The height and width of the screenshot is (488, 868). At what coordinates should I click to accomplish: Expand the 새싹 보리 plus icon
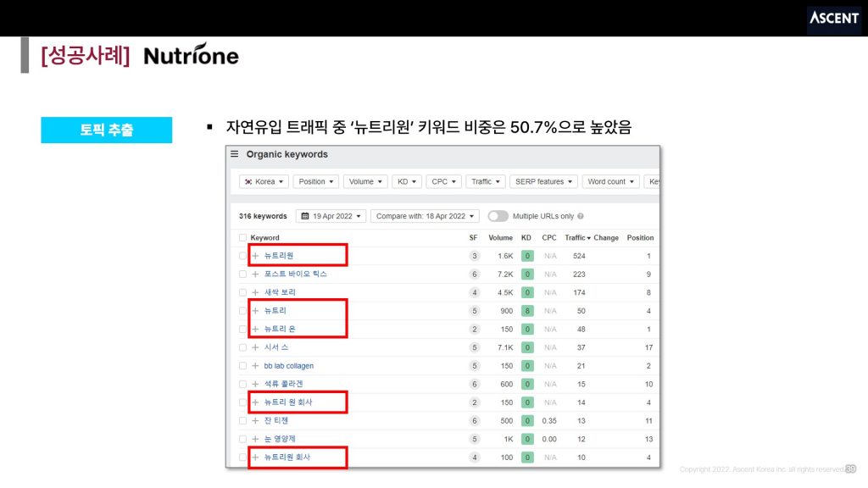255,292
